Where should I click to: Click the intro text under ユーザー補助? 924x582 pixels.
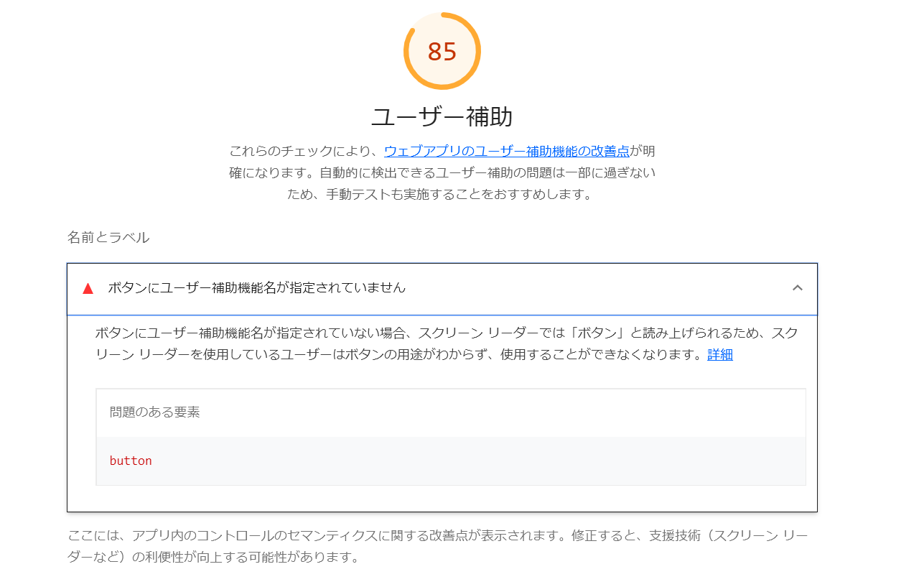pyautogui.click(x=442, y=172)
